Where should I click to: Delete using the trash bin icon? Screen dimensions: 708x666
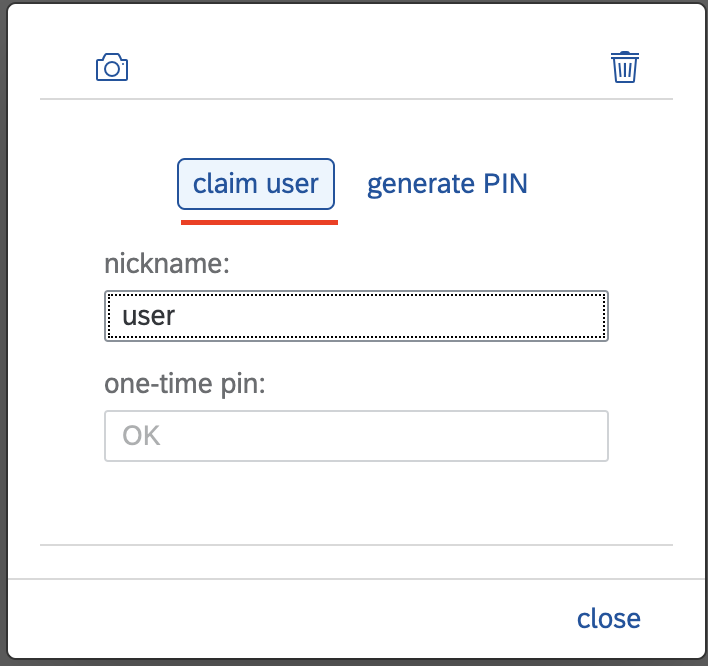(x=625, y=67)
